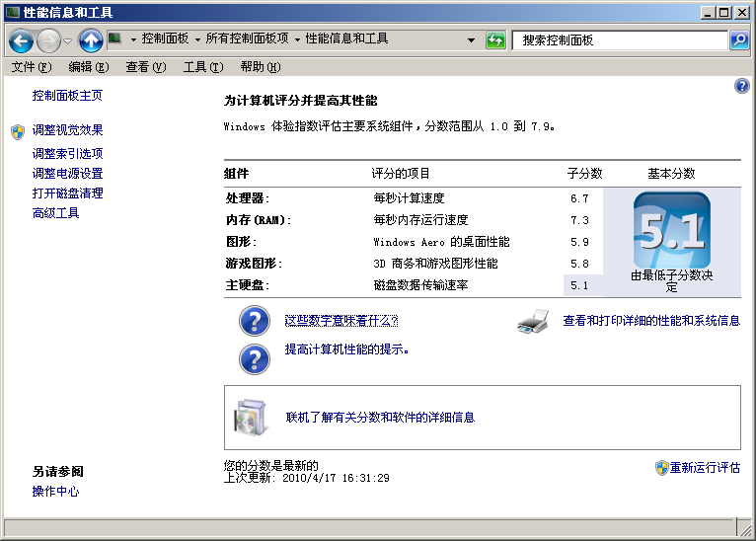Click the 内存(RAM) row label

click(x=259, y=220)
